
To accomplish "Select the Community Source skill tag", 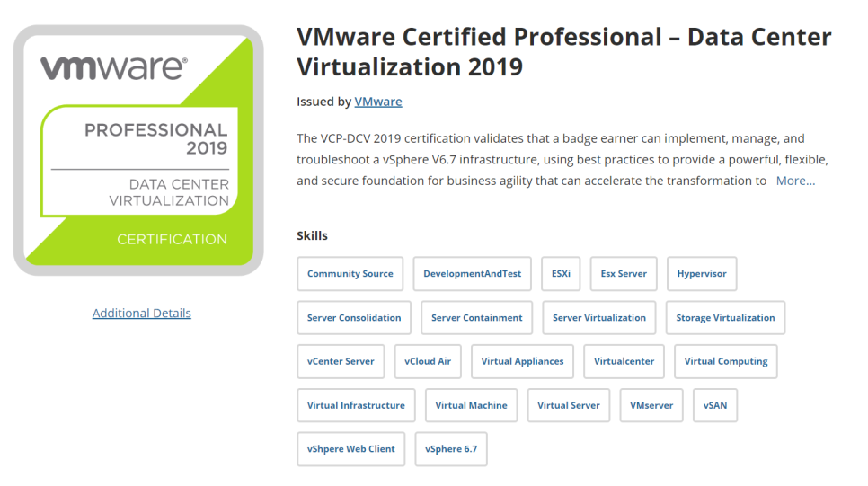I will click(x=350, y=273).
